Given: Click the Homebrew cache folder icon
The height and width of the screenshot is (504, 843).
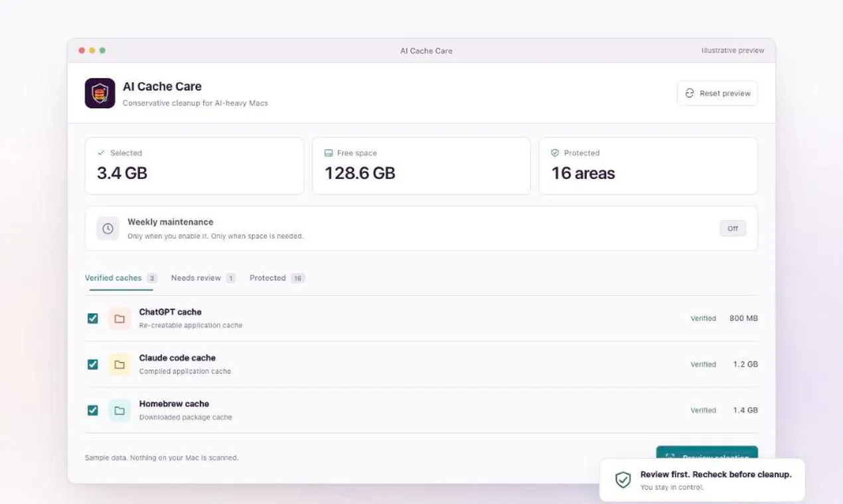Looking at the screenshot, I should [119, 410].
